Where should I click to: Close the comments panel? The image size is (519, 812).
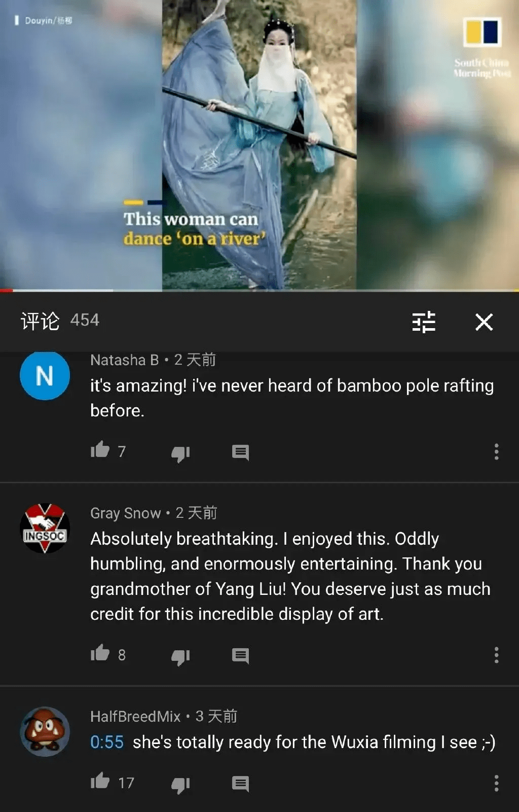click(484, 322)
